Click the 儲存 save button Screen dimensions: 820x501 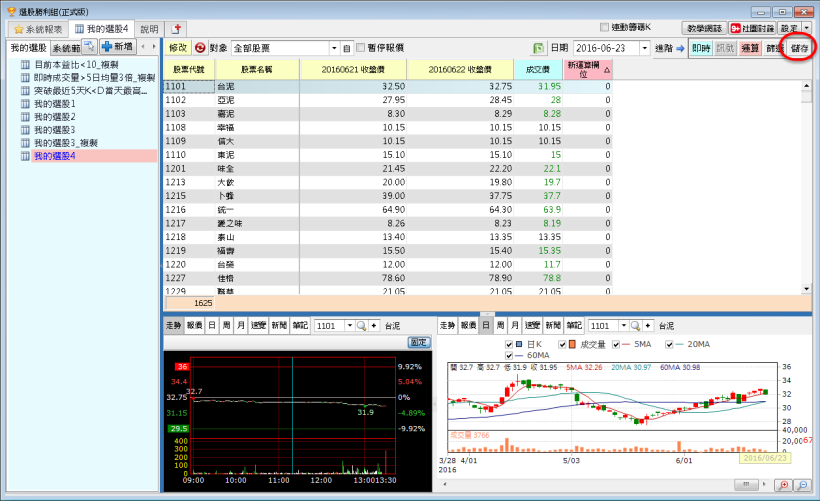tap(799, 48)
